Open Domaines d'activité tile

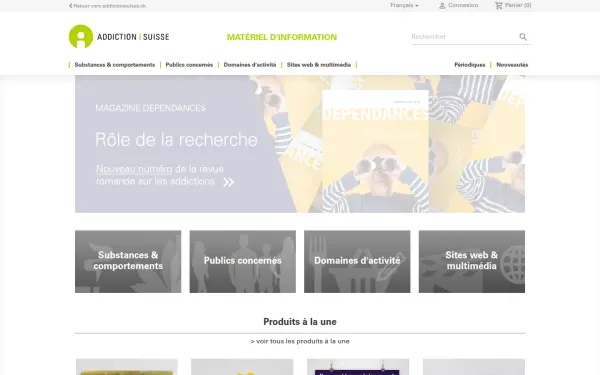pyautogui.click(x=357, y=261)
